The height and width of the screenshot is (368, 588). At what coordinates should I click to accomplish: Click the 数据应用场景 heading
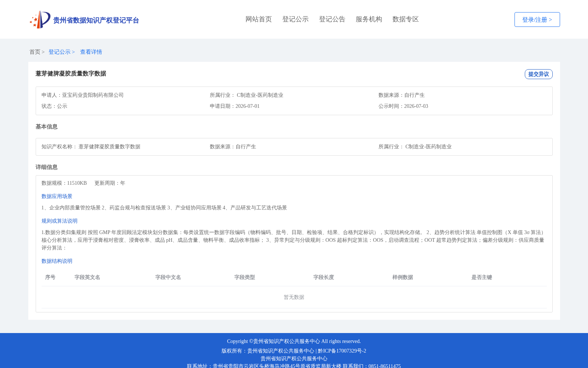(57, 196)
